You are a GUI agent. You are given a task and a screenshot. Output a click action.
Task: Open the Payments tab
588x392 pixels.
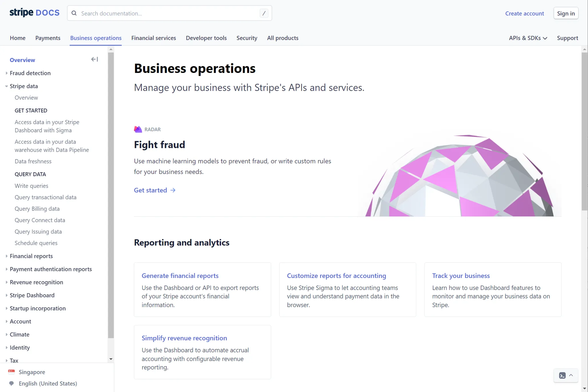tap(48, 38)
